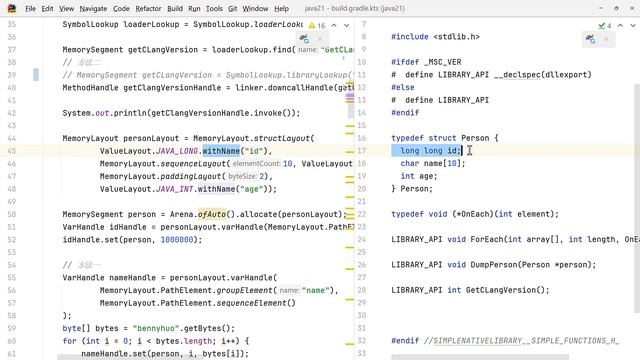Click the change marker on line 39 gutter
The height and width of the screenshot is (360, 640).
36,75
